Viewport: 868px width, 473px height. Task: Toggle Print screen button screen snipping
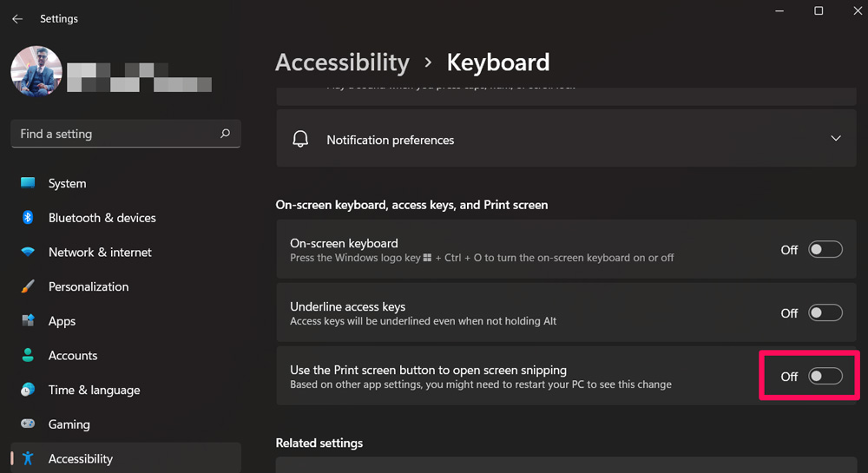click(825, 376)
